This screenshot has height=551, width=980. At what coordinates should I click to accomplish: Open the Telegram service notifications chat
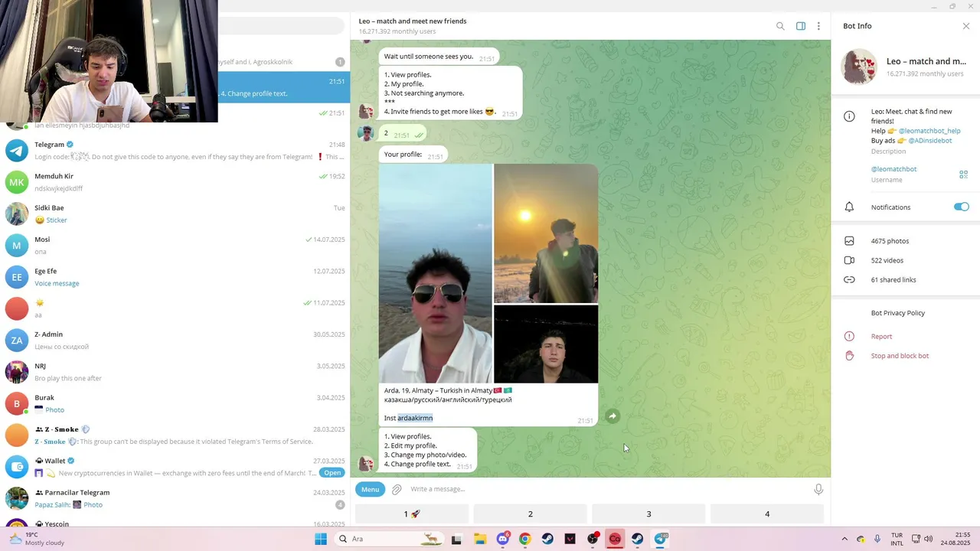point(175,151)
